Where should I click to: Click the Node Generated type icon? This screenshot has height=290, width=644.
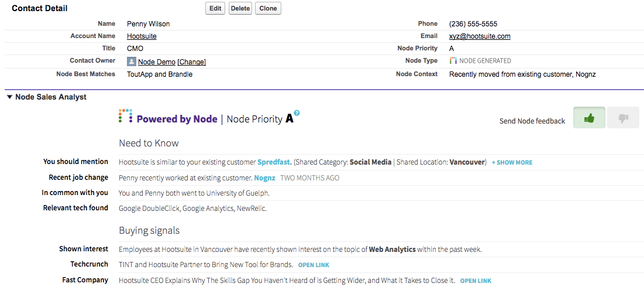coord(453,60)
